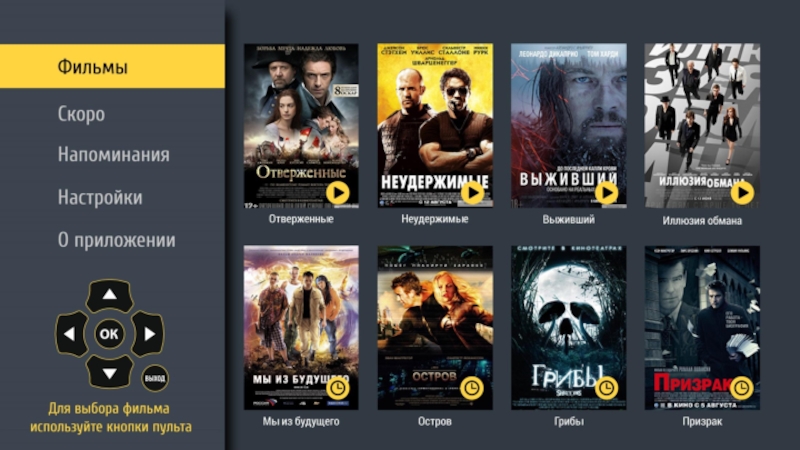This screenshot has height=450, width=800.
Task: Click the up arrow on the remote pad
Action: [x=109, y=295]
